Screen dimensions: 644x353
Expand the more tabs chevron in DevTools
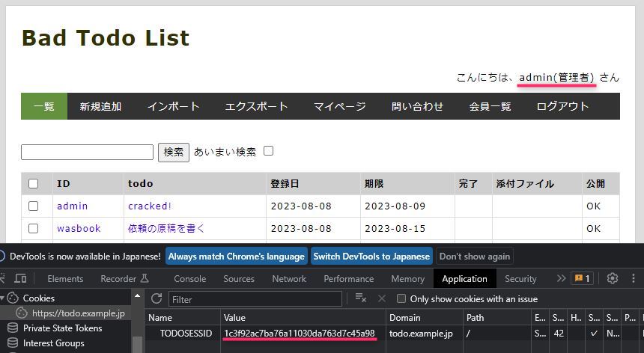pos(561,279)
